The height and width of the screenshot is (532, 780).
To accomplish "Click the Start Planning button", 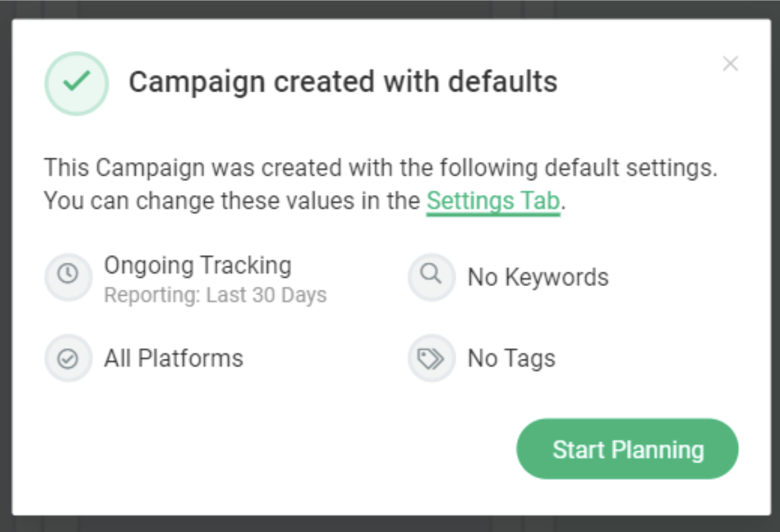I will (x=626, y=449).
